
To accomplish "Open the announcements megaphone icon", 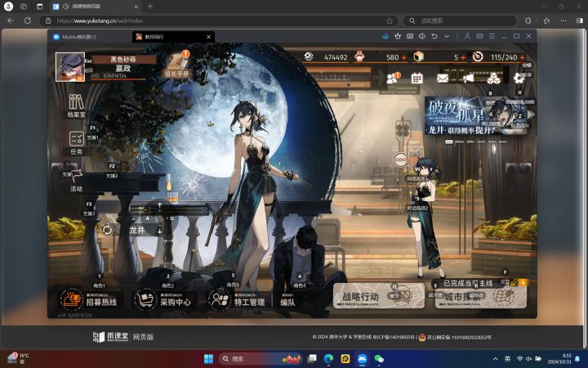I will 468,79.
